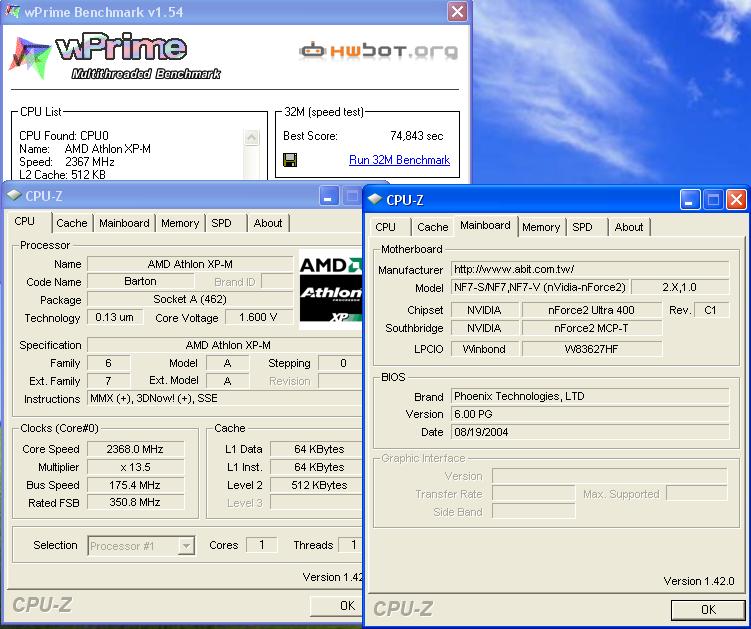Click the HWBOT.org logo
The width and height of the screenshot is (751, 629).
click(x=378, y=50)
